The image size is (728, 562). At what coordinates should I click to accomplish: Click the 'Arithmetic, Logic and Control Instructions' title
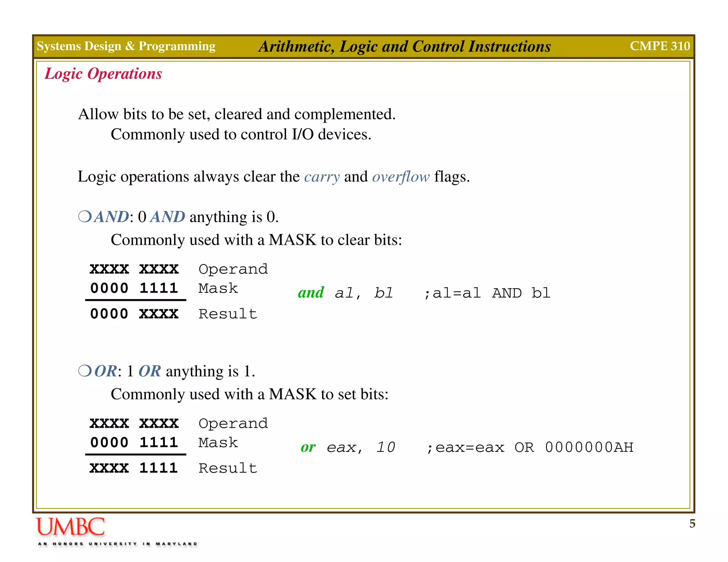coord(405,47)
